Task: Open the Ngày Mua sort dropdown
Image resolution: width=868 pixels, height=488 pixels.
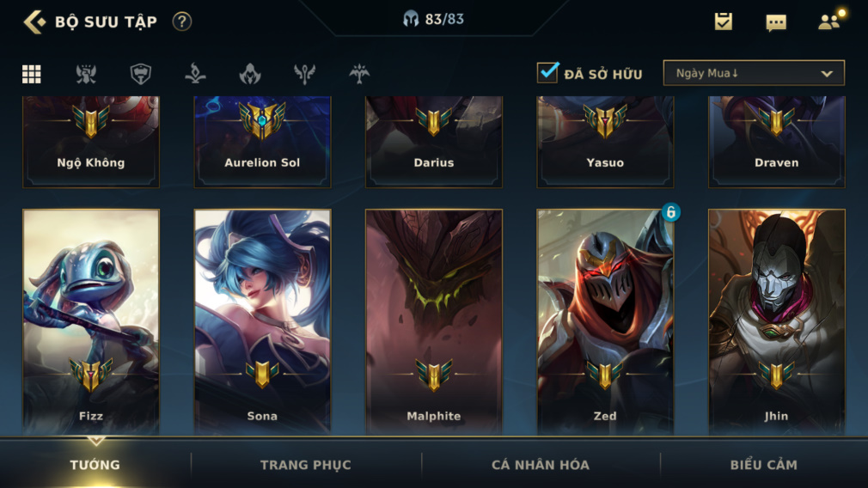Action: tap(754, 73)
